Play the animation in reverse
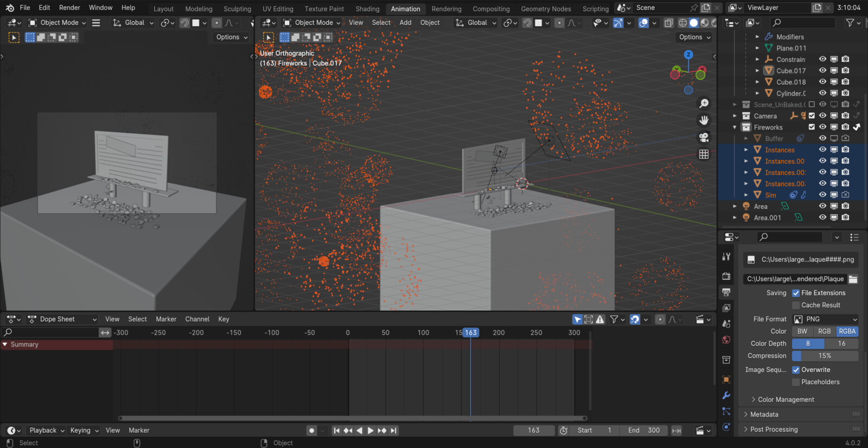This screenshot has width=868, height=448. coord(359,431)
